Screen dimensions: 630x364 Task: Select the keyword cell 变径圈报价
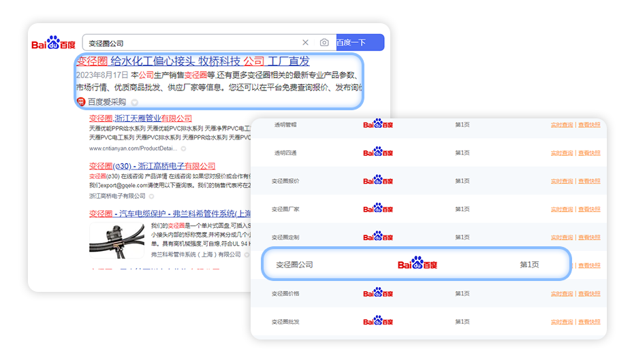coord(285,181)
